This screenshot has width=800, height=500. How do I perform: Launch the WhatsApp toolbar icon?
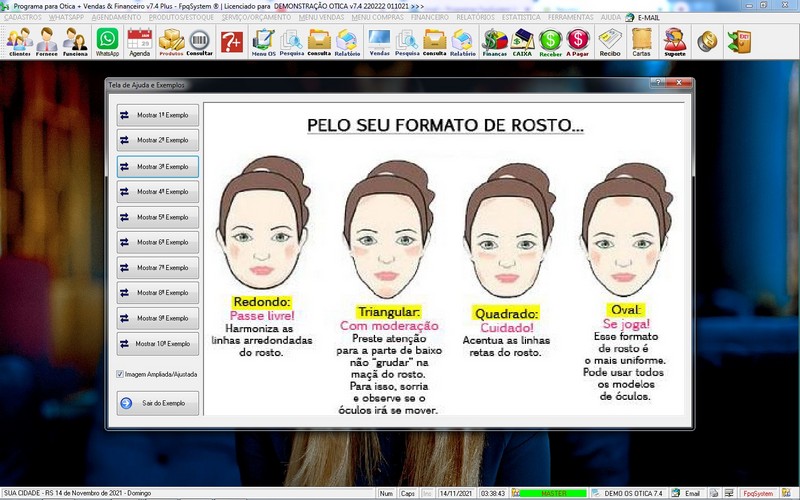(107, 42)
